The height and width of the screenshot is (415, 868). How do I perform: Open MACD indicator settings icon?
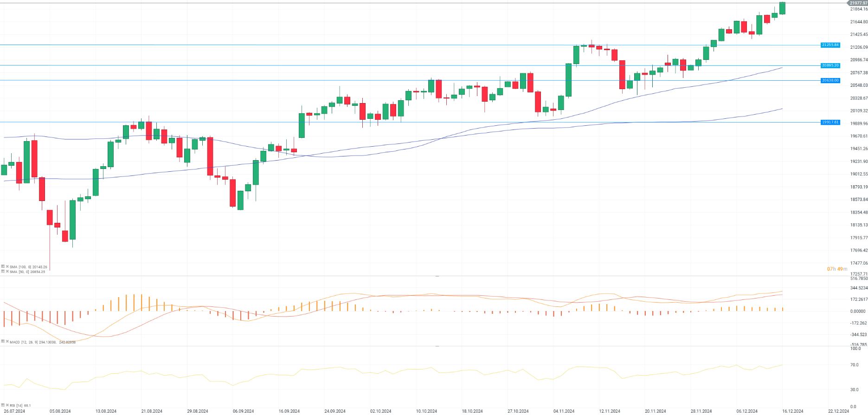(3, 342)
